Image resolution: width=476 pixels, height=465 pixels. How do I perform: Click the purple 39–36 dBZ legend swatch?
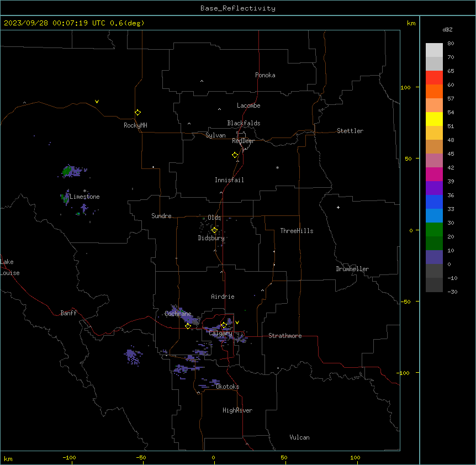(434, 188)
